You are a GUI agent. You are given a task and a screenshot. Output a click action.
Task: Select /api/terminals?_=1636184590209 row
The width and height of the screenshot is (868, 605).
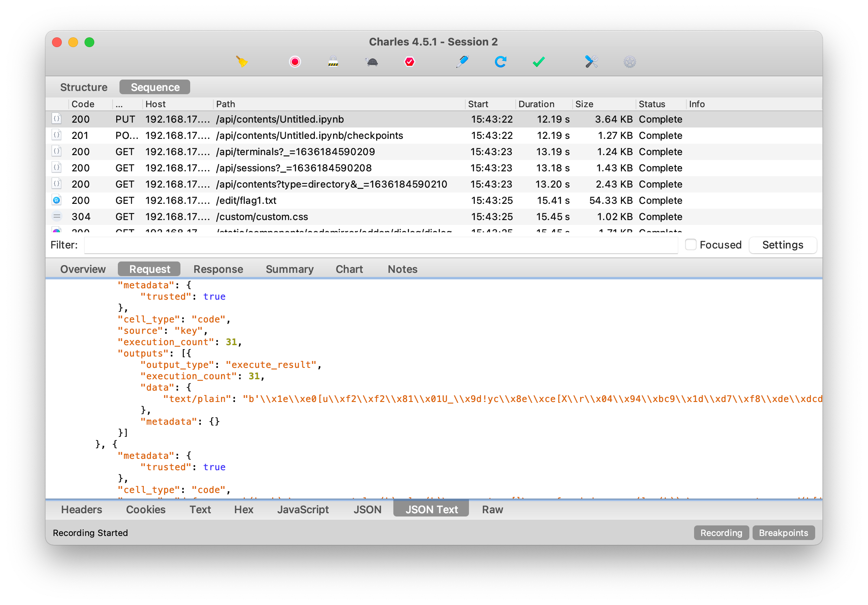(x=434, y=151)
